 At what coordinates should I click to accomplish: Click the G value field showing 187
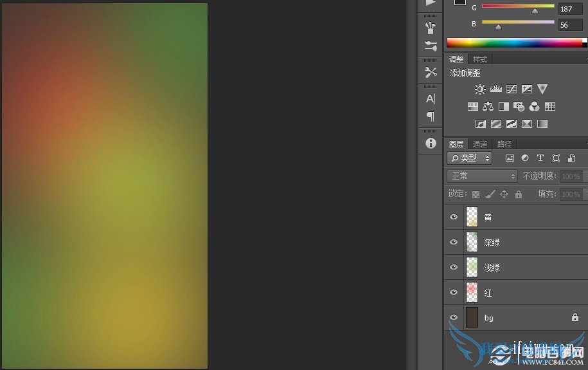tap(571, 8)
